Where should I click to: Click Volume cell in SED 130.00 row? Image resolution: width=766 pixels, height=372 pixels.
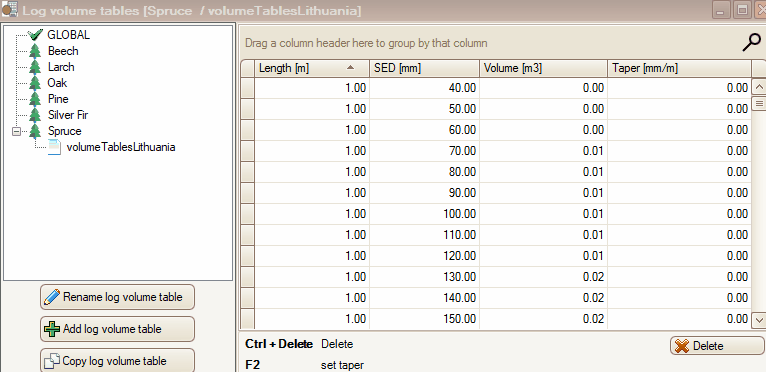543,277
